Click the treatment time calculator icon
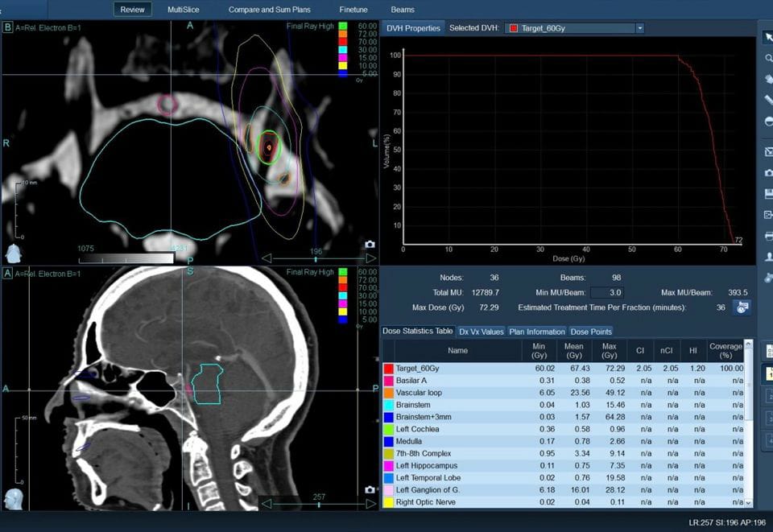This screenshot has height=532, width=773. click(x=741, y=307)
